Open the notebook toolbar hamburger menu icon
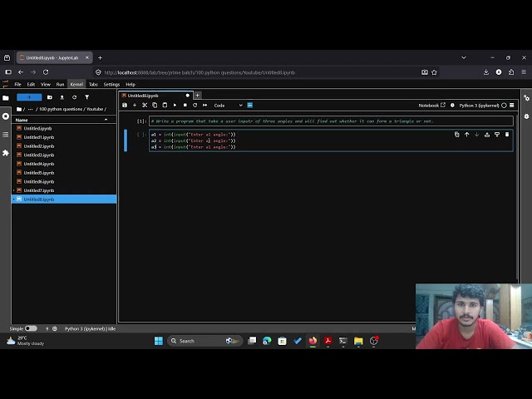Screen dimensions: 532x399 click(512, 106)
